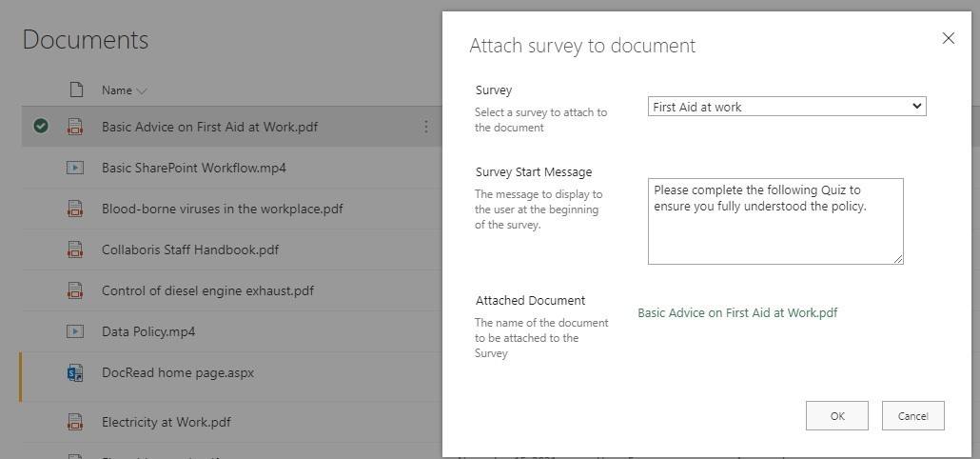Click PDF icon for Basic Advice on First Aid
980x459 pixels.
[x=75, y=127]
